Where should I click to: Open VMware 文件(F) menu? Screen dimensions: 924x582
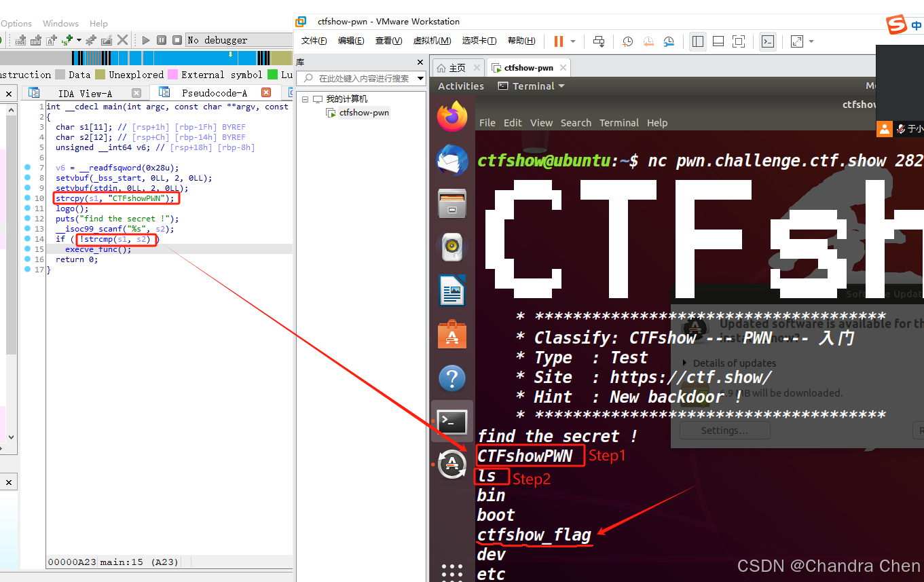coord(314,41)
